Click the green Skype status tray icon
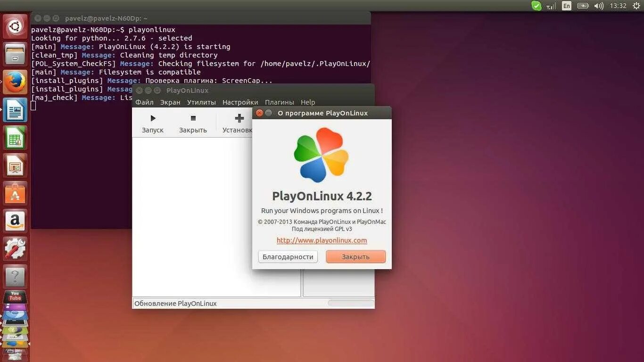 [x=537, y=6]
